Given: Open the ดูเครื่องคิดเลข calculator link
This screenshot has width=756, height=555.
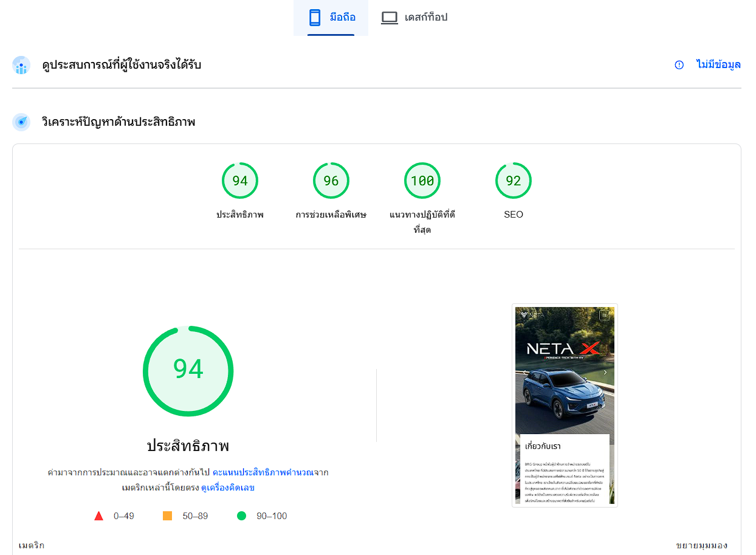Looking at the screenshot, I should click(228, 488).
